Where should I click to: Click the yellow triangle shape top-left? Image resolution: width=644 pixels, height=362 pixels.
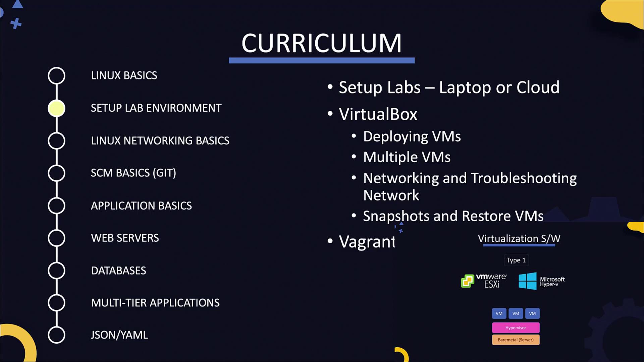point(18,4)
